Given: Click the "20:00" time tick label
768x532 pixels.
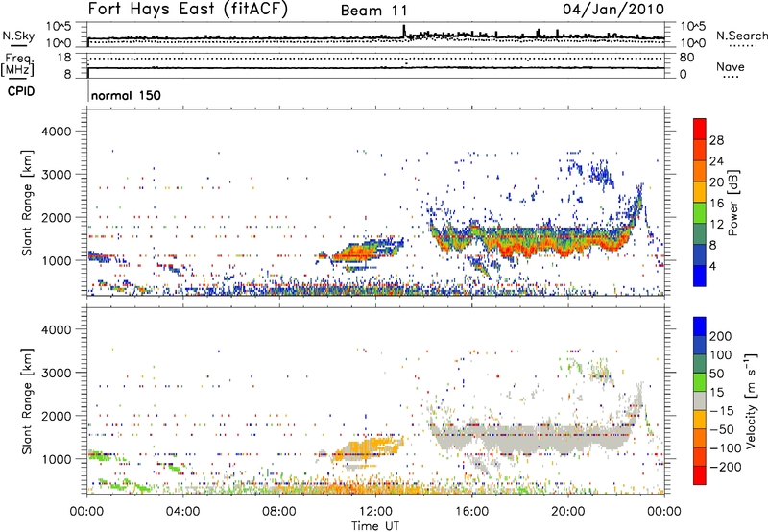Looking at the screenshot, I should point(568,512).
